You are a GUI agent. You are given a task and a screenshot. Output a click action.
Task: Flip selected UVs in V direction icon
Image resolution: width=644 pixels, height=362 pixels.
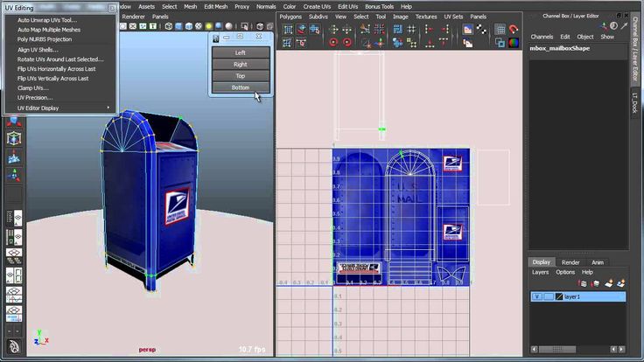click(347, 29)
